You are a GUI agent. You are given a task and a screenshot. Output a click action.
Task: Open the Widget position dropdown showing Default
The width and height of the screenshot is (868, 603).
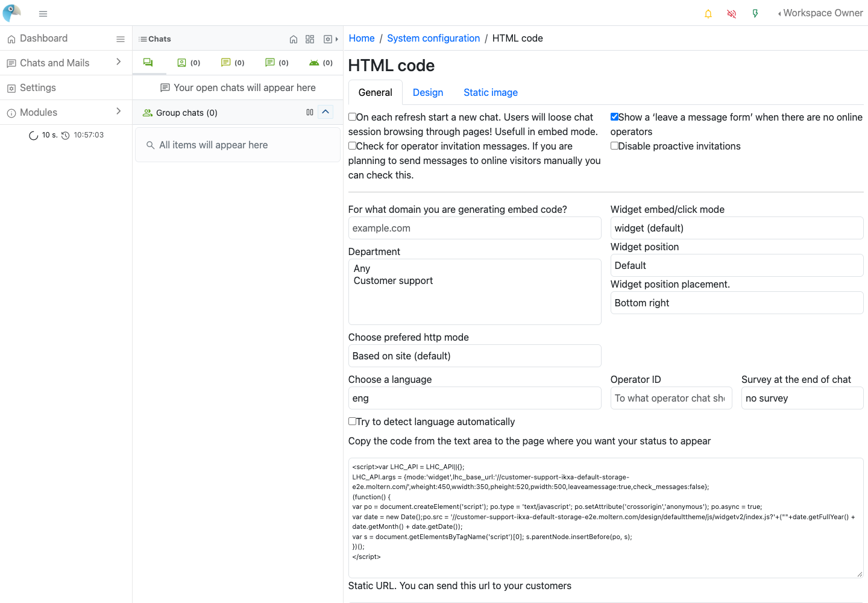click(x=737, y=265)
